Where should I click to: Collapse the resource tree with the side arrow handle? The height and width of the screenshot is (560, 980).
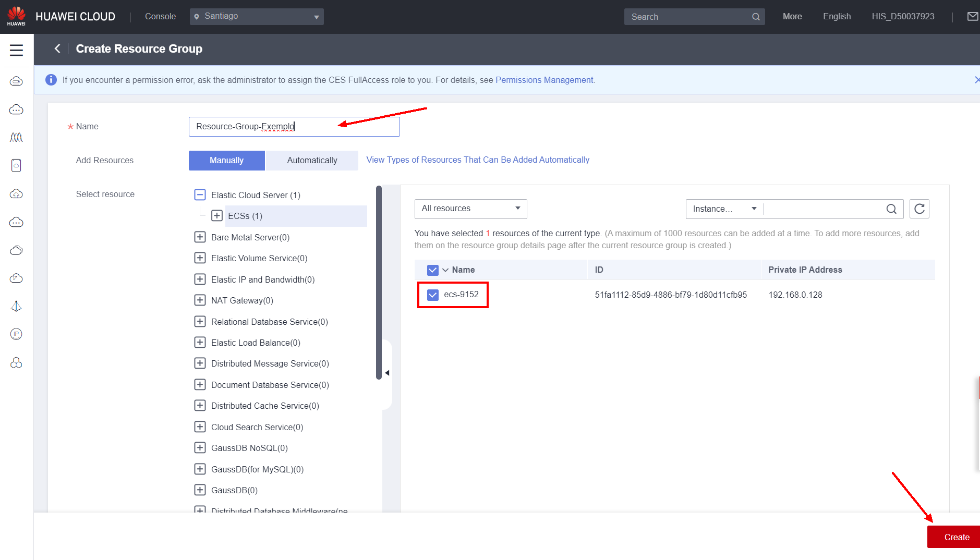point(387,373)
